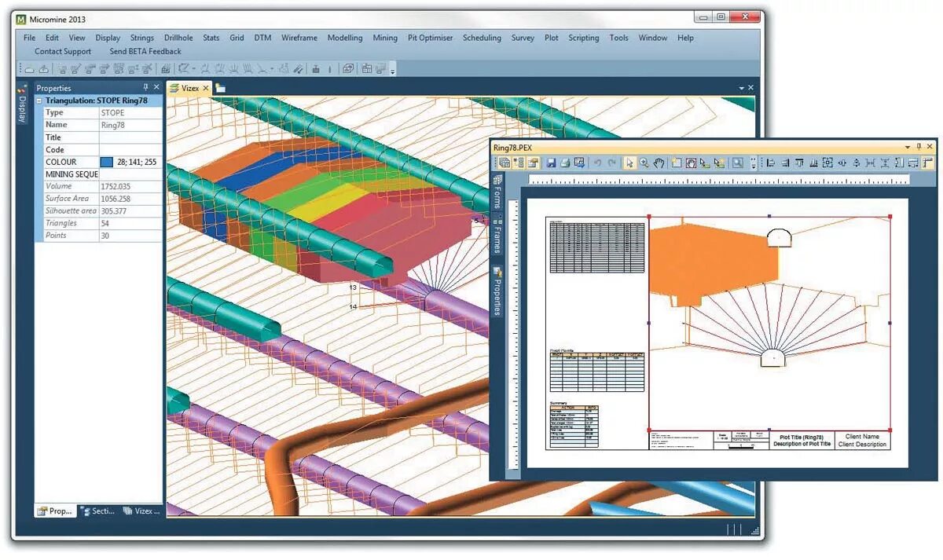
Task: Open the Display side tab
Action: [22, 104]
